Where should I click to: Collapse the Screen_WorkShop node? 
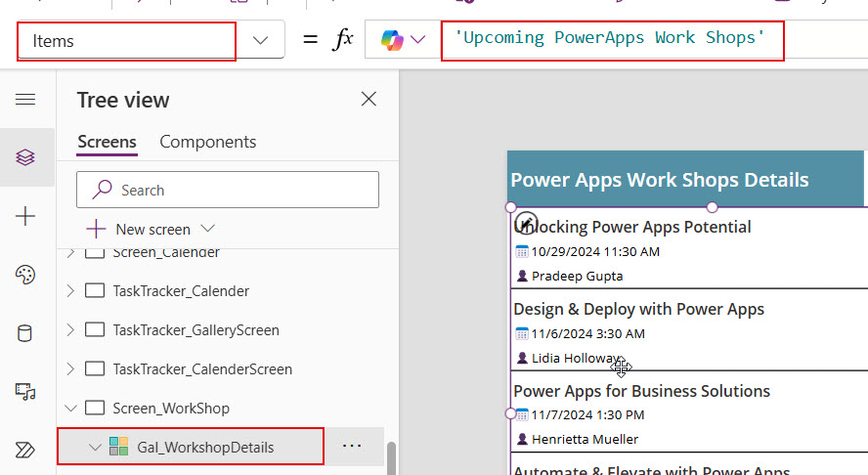[x=70, y=409]
